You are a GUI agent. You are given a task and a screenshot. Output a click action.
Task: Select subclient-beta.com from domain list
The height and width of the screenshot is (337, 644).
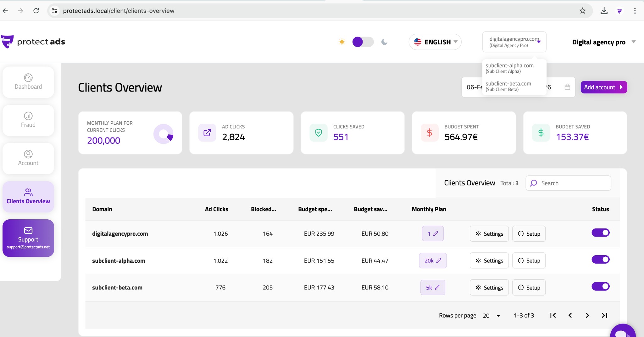[x=508, y=86]
